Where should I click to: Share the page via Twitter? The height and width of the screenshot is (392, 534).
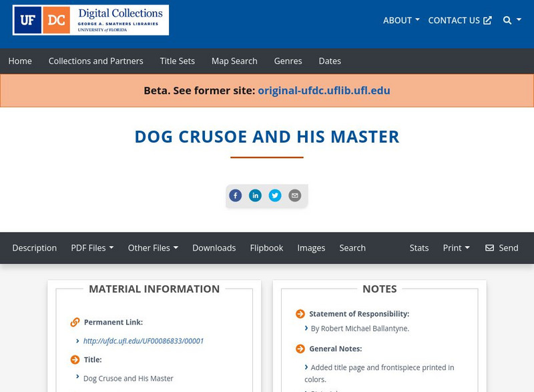coord(276,195)
